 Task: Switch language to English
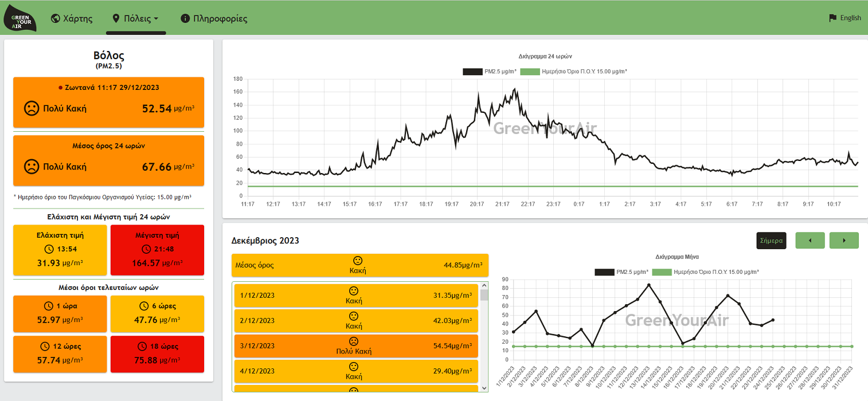[845, 18]
